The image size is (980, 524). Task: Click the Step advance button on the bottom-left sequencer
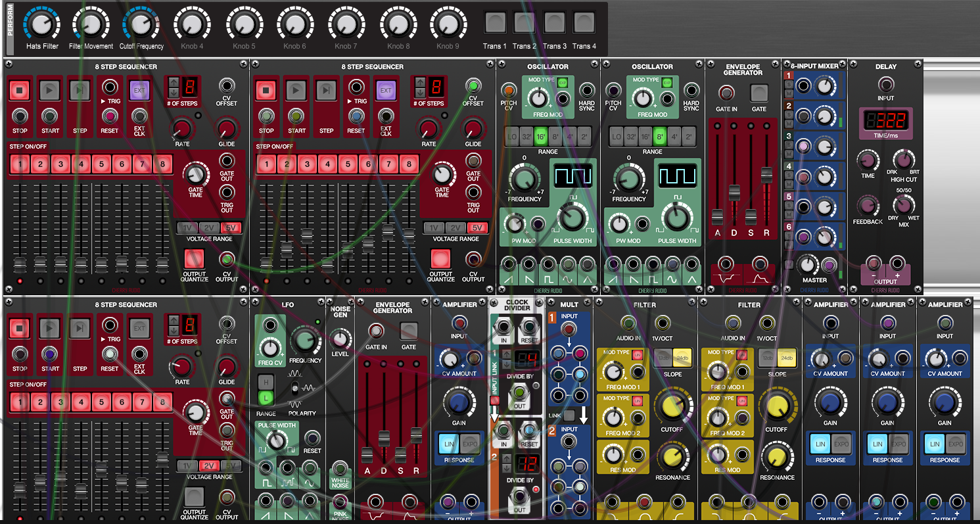pyautogui.click(x=80, y=327)
